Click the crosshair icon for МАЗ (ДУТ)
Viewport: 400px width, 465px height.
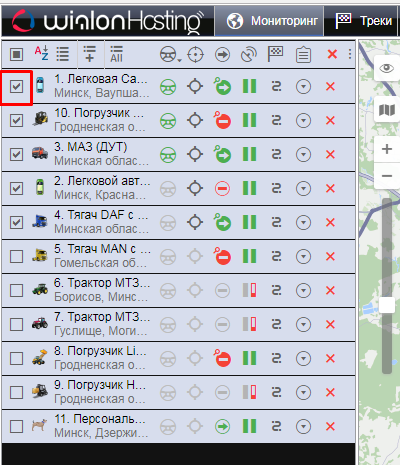click(x=195, y=155)
